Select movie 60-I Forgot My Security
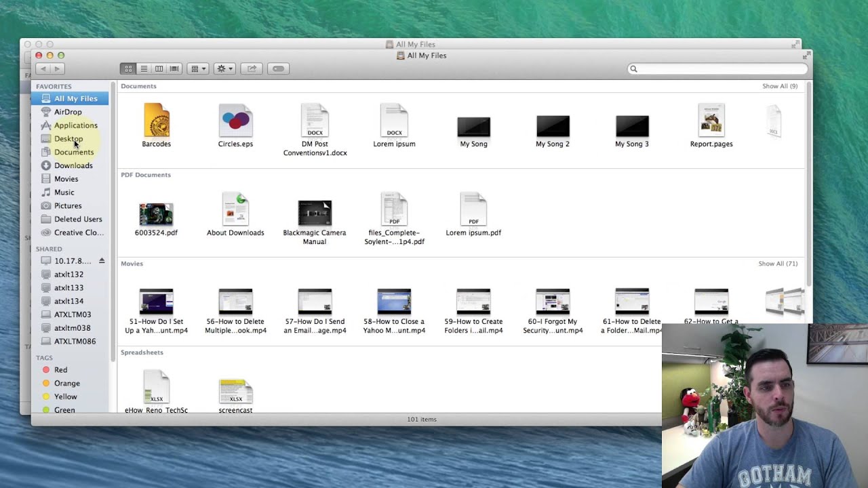868x488 pixels. (553, 302)
